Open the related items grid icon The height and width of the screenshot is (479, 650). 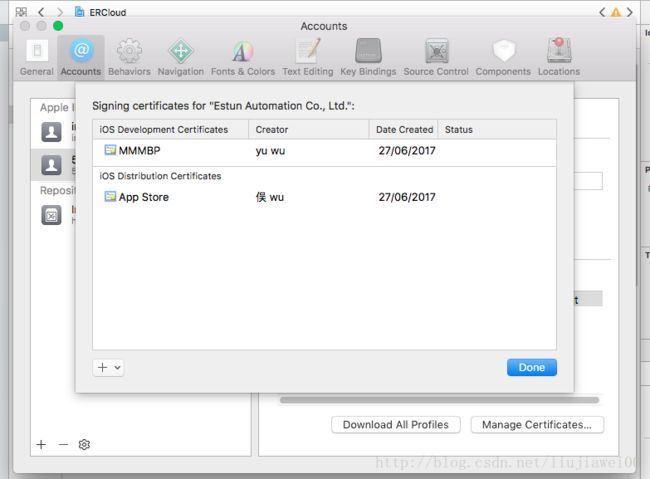(21, 12)
